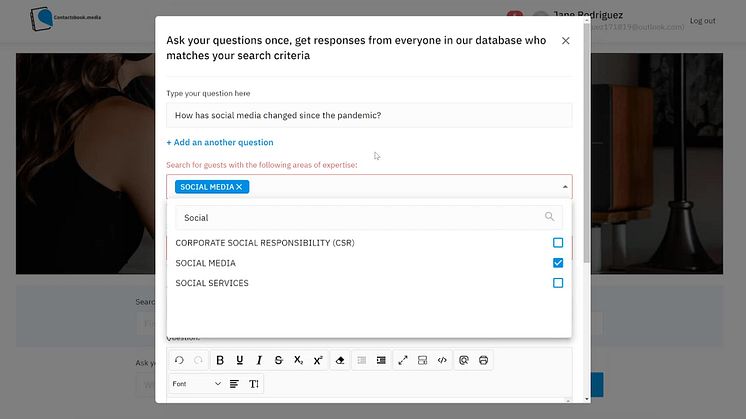Viewport: 746px width, 419px height.
Task: Undo the last editor action
Action: point(179,360)
